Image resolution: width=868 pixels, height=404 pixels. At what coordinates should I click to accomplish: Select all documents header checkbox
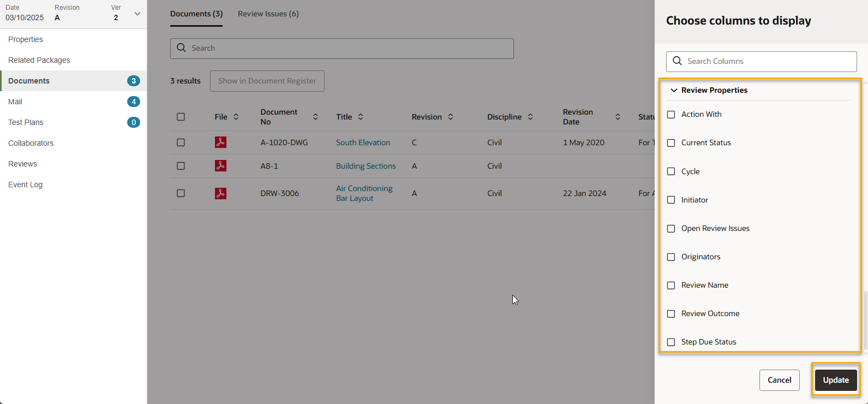tap(181, 117)
